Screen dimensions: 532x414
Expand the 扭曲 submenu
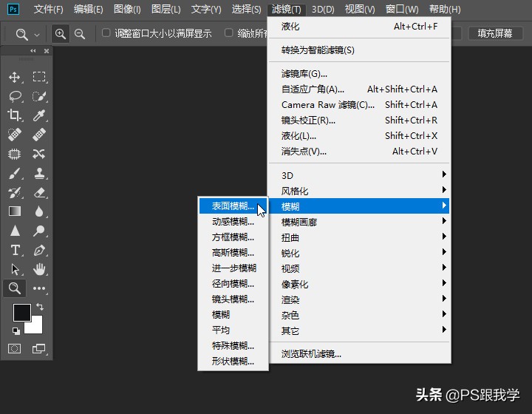click(359, 237)
